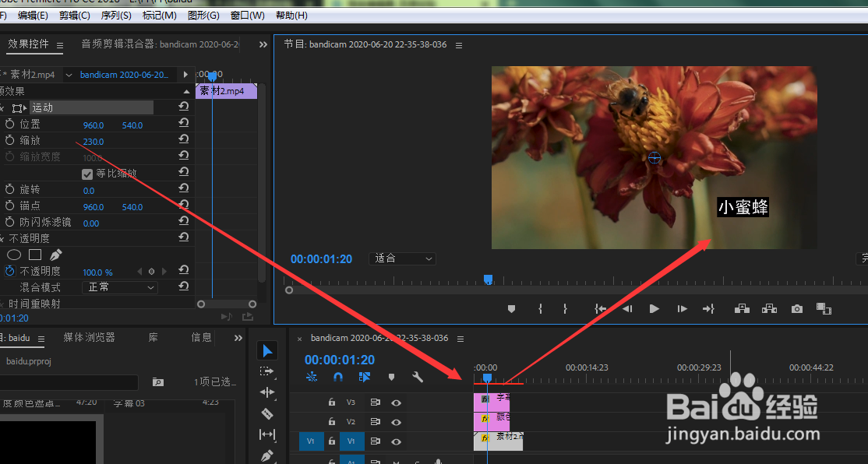Open Program monitor panel menu

pyautogui.click(x=459, y=45)
